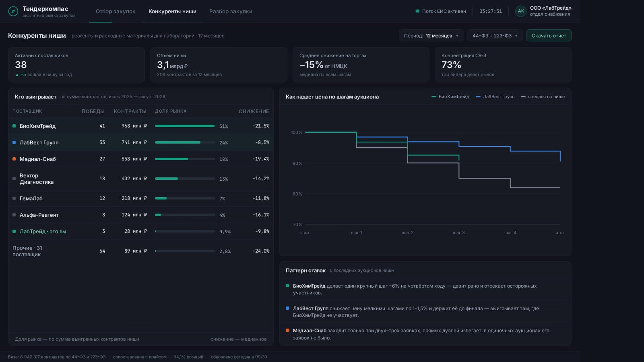This screenshot has width=644, height=362.
Task: Toggle БиоХимТрейд series in chart legend
Action: [450, 97]
